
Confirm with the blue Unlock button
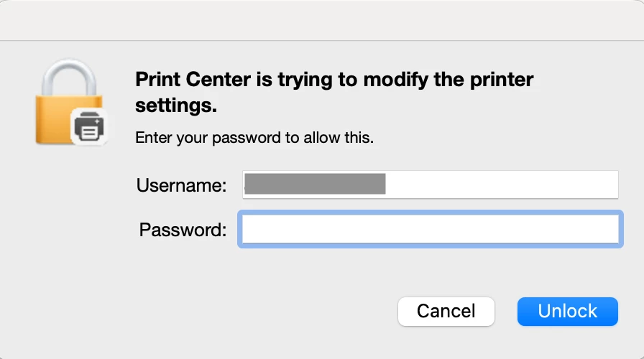[568, 312]
